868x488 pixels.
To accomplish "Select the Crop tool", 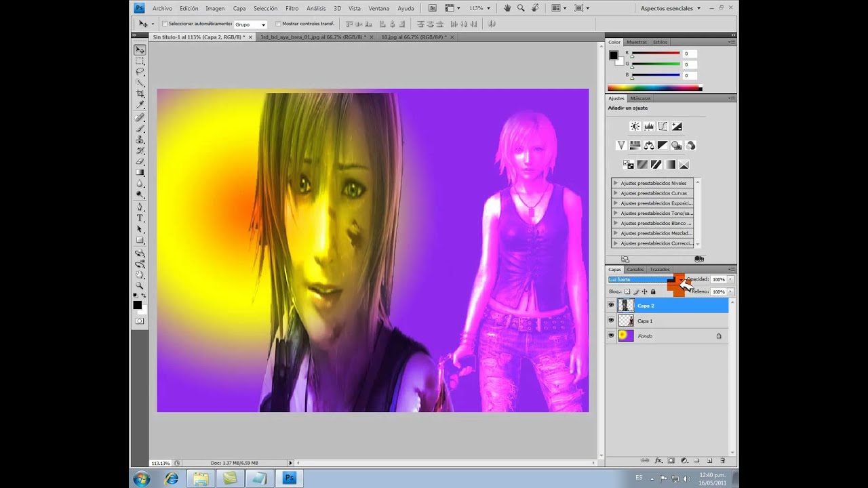I will (x=140, y=94).
